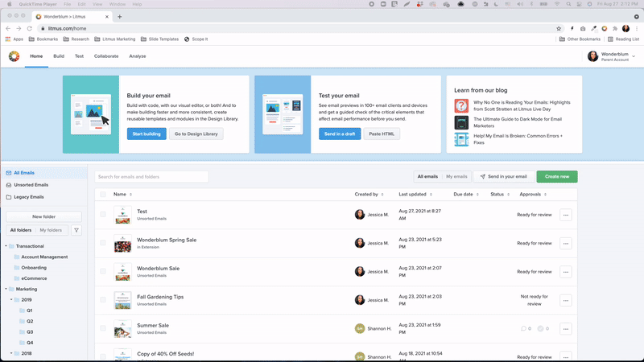The image size is (644, 362).
Task: Open the Reading List
Action: 623,39
